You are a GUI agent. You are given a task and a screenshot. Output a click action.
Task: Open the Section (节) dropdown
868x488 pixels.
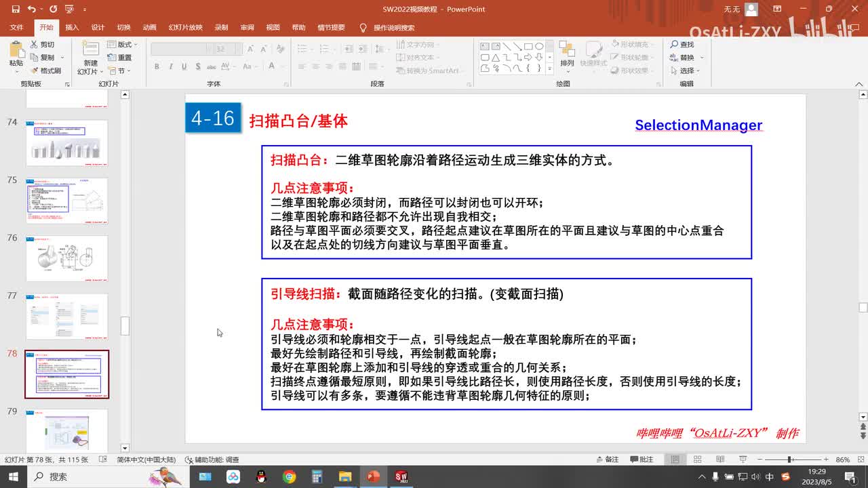pos(119,70)
